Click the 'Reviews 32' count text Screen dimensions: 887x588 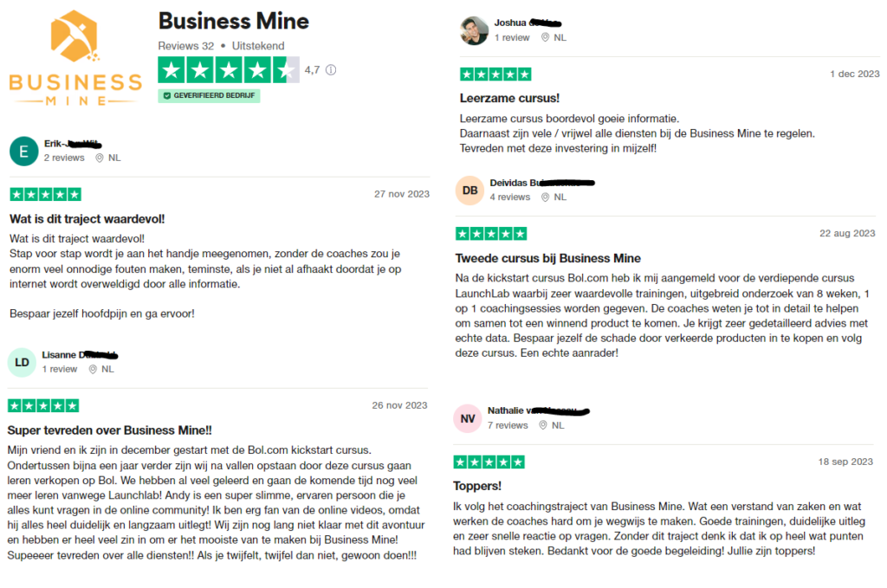tap(185, 46)
